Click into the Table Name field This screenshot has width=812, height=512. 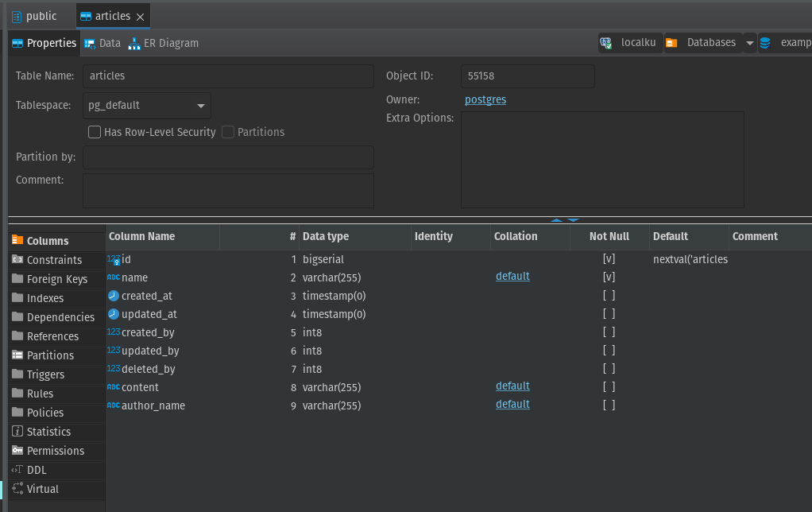pos(228,76)
